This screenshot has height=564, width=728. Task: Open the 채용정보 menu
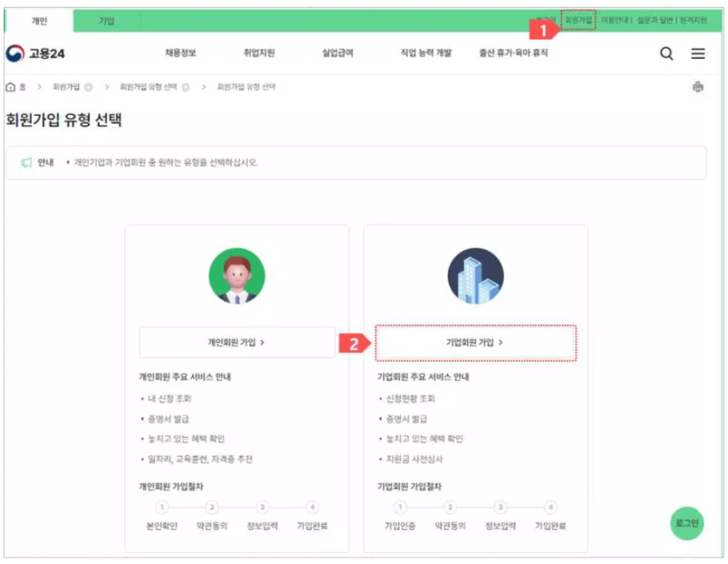(x=178, y=54)
